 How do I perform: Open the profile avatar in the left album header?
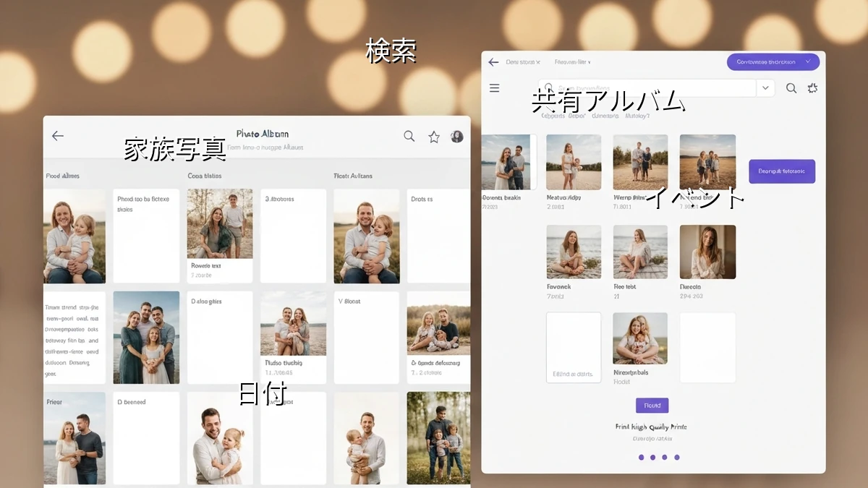point(456,136)
